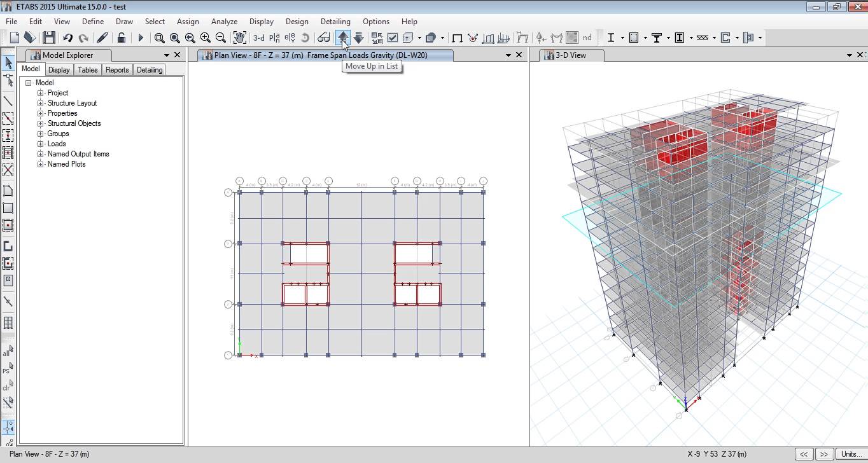This screenshot has height=463, width=868.
Task: Click the '>>' button in status bar
Action: click(824, 454)
